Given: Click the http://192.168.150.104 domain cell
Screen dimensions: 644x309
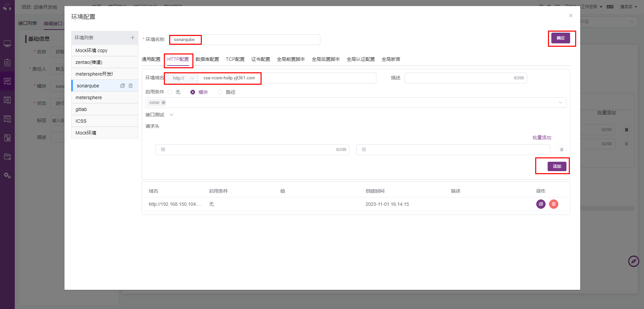Looking at the screenshot, I should point(175,204).
